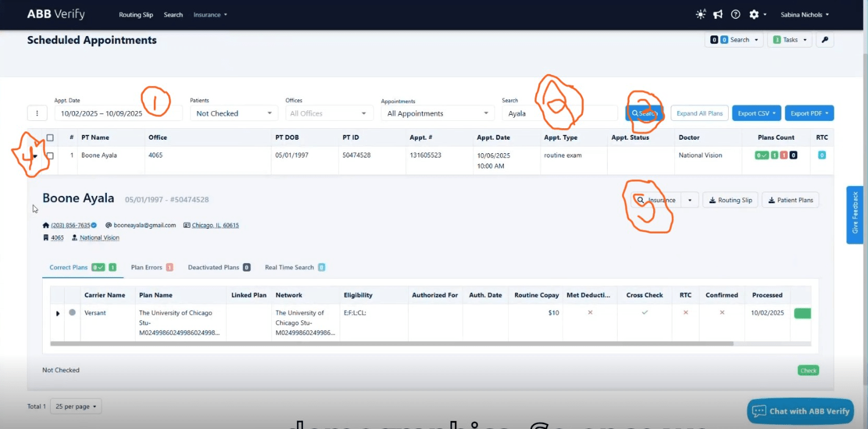The height and width of the screenshot is (429, 868).
Task: Click the Appt. Date range field
Action: click(x=119, y=113)
